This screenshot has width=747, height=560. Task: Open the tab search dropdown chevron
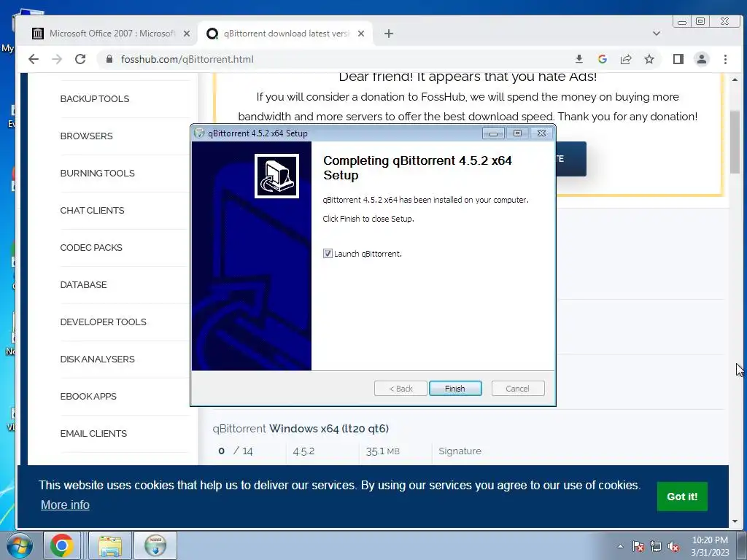pos(657,34)
